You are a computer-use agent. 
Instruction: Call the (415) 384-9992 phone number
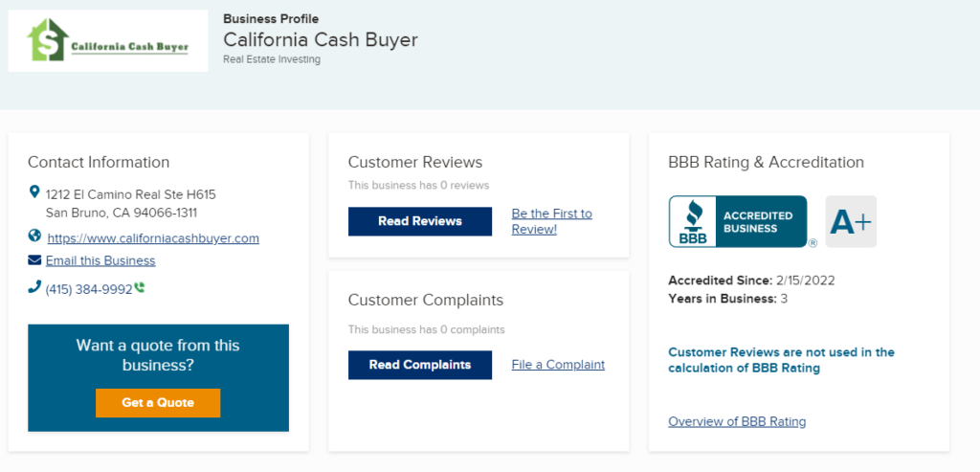coord(89,289)
